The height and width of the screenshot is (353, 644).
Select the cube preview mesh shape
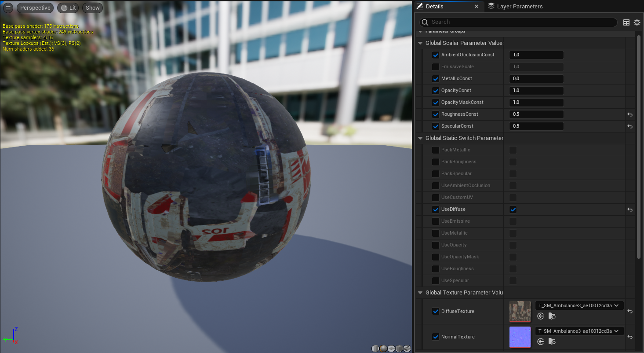click(399, 348)
